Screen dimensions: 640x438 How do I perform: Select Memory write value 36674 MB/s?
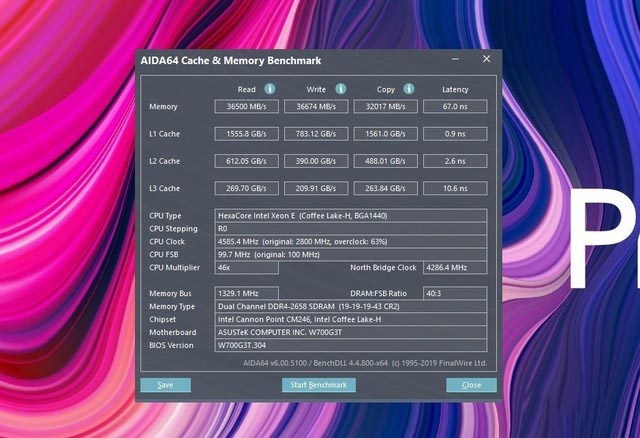pos(316,107)
